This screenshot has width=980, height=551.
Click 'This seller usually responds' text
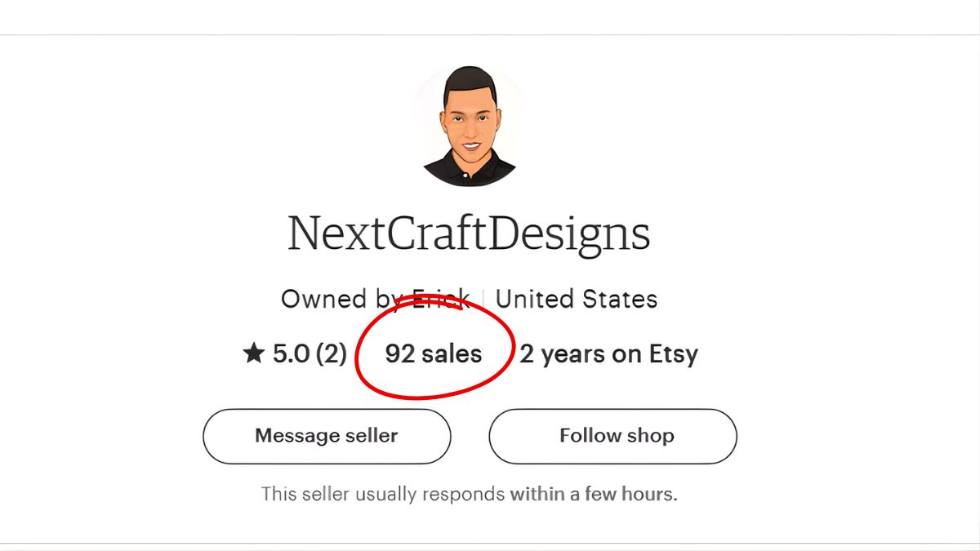(x=383, y=494)
